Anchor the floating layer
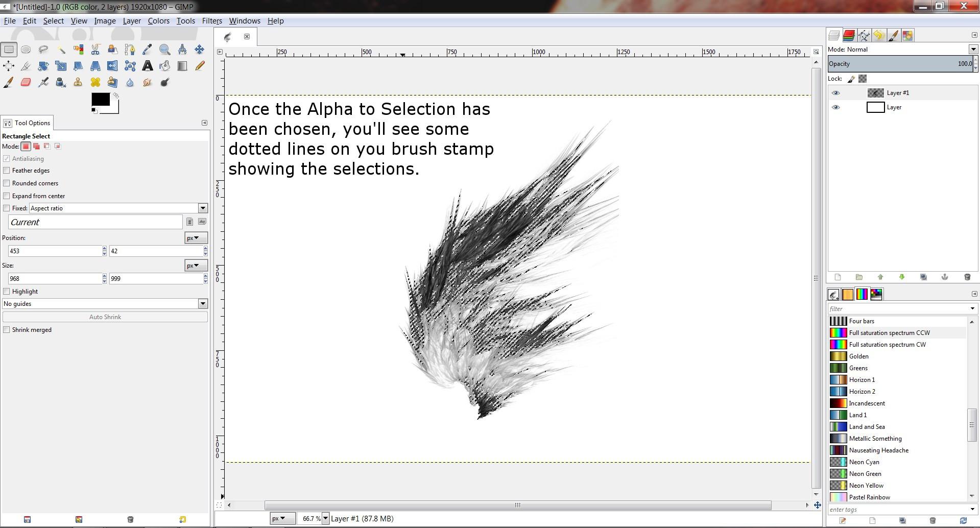Screen dimensions: 980x528 [x=945, y=277]
